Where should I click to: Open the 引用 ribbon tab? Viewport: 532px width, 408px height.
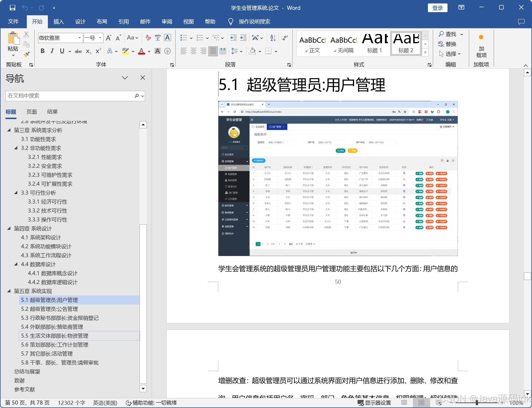[x=123, y=22]
